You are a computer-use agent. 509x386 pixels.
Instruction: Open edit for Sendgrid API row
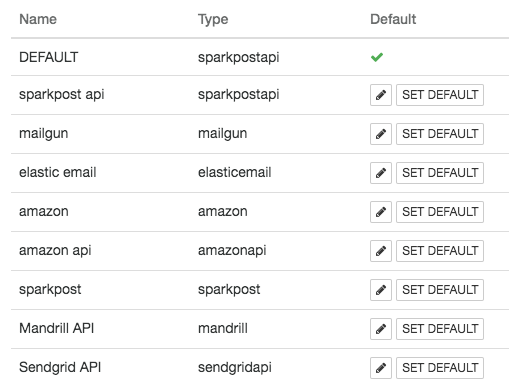(381, 368)
